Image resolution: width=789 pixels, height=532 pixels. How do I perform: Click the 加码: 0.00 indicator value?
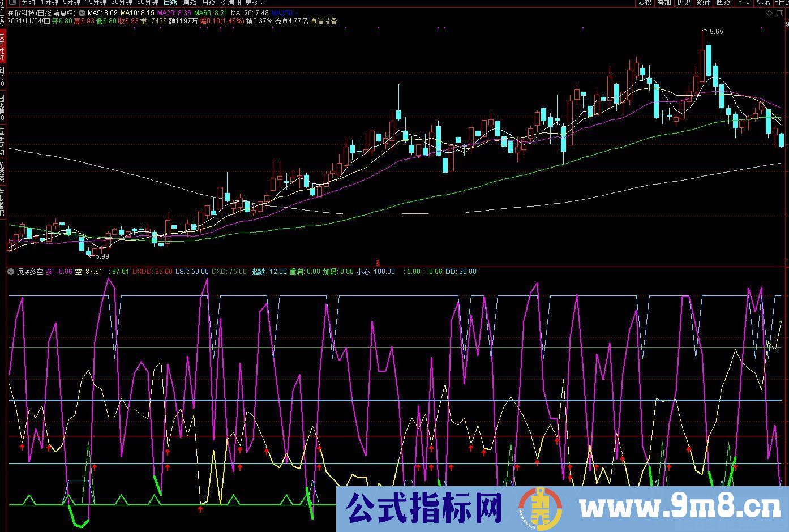338,272
